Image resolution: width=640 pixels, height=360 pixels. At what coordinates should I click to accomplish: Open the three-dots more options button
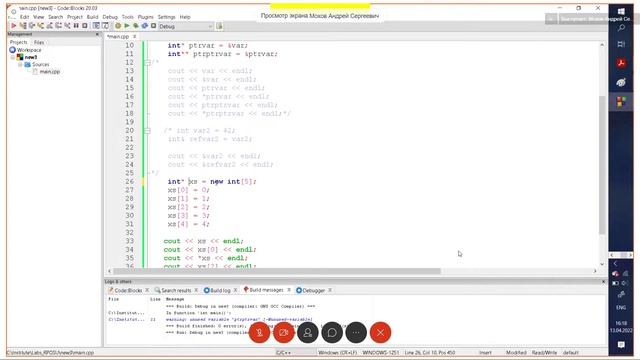click(356, 333)
